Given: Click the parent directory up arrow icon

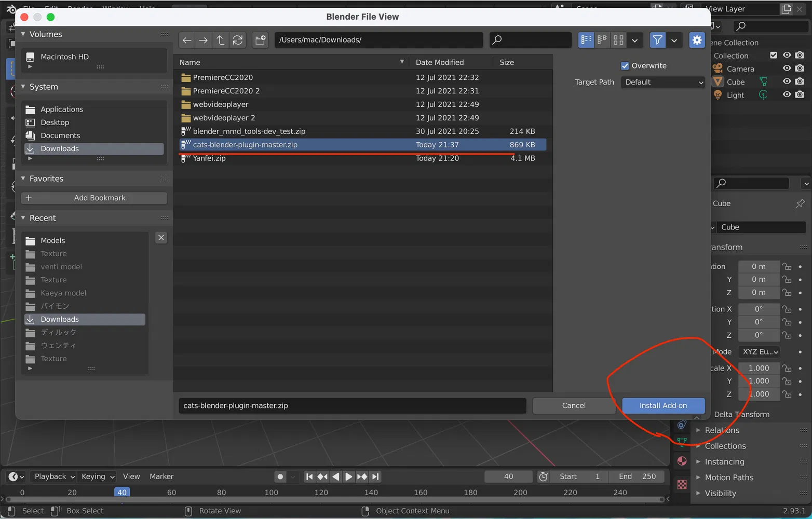Looking at the screenshot, I should pyautogui.click(x=221, y=40).
